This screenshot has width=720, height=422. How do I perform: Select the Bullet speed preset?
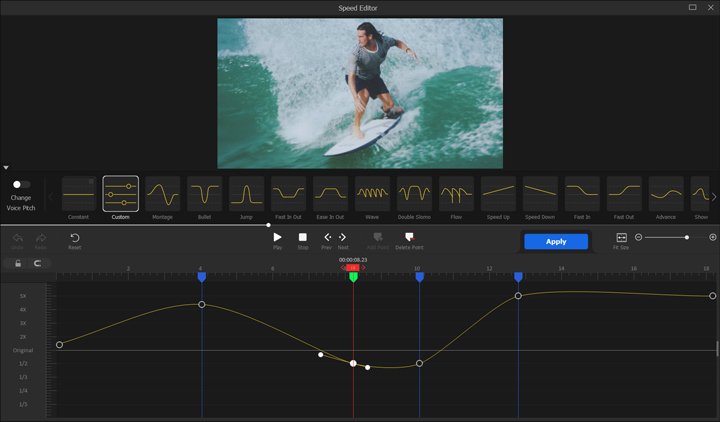[204, 193]
